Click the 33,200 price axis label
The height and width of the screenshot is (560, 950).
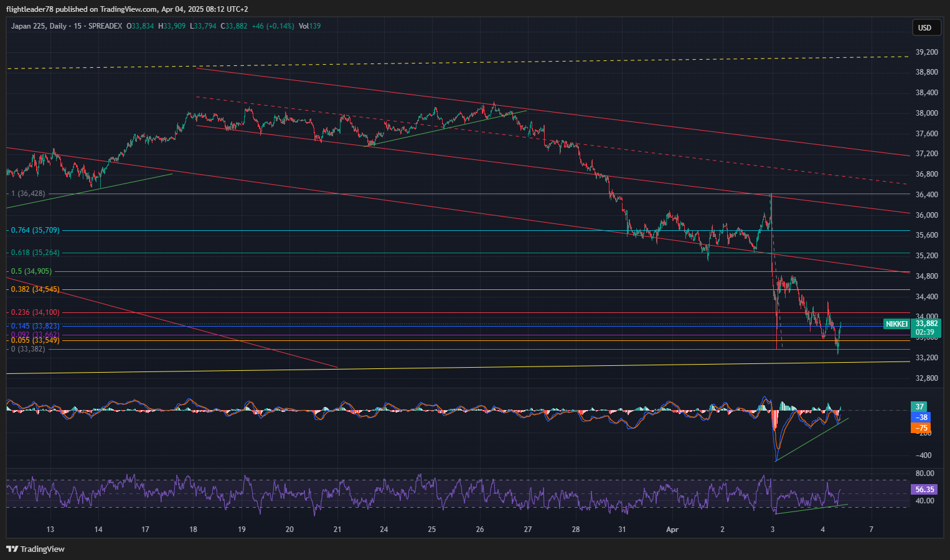(x=926, y=358)
